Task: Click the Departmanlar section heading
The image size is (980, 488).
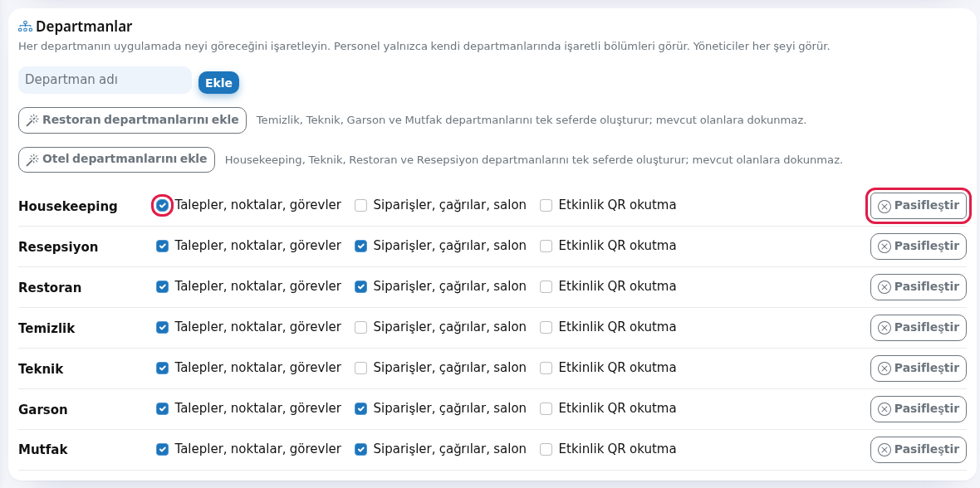Action: tap(84, 27)
